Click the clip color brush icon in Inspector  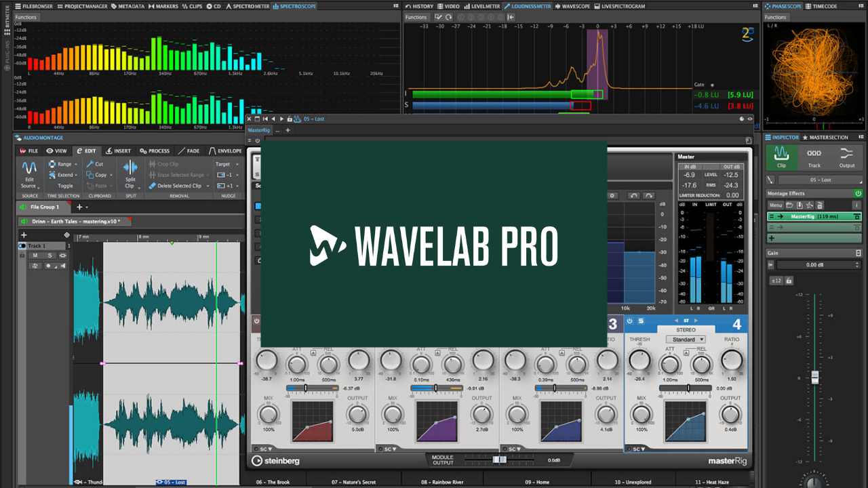pyautogui.click(x=770, y=180)
